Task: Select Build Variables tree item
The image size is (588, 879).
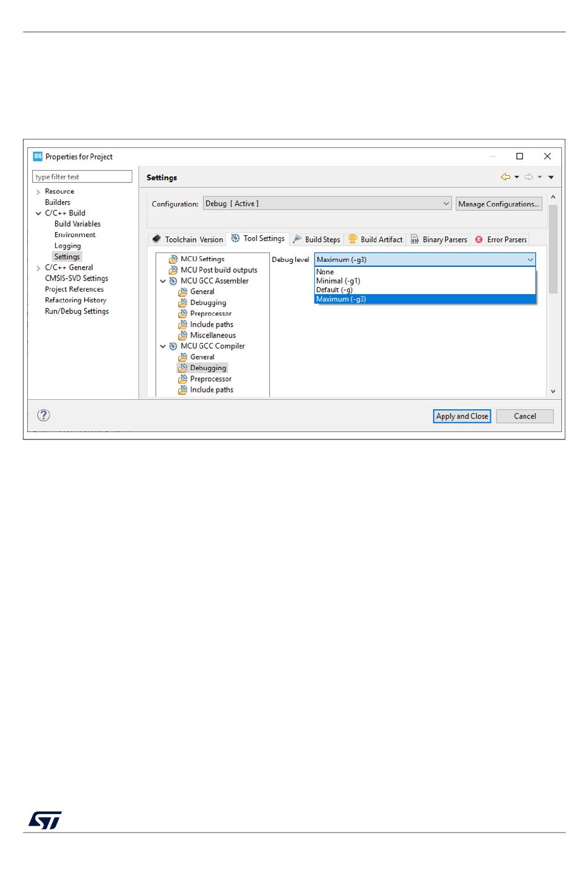Action: click(x=77, y=224)
